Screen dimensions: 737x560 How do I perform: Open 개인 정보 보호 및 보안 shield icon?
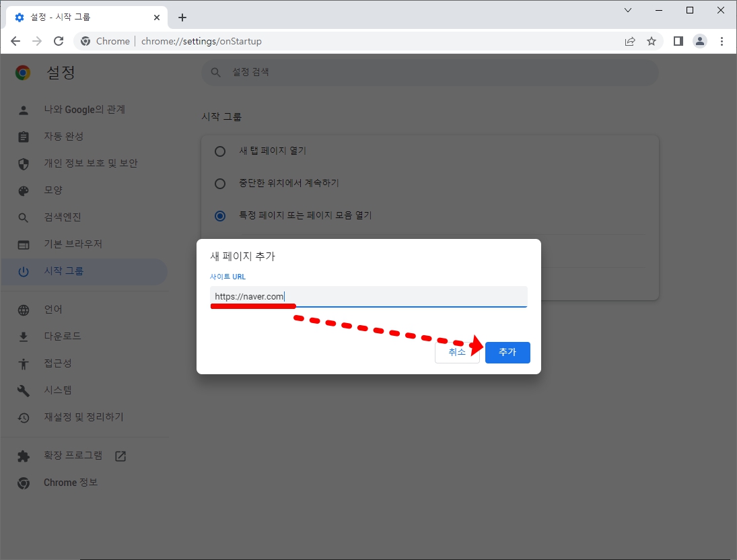(24, 163)
